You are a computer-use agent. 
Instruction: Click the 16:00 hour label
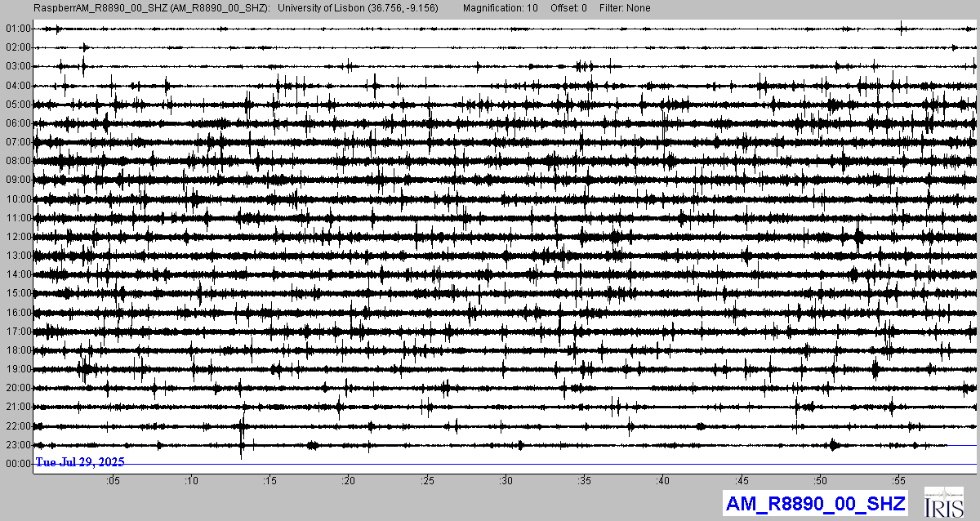coord(17,313)
